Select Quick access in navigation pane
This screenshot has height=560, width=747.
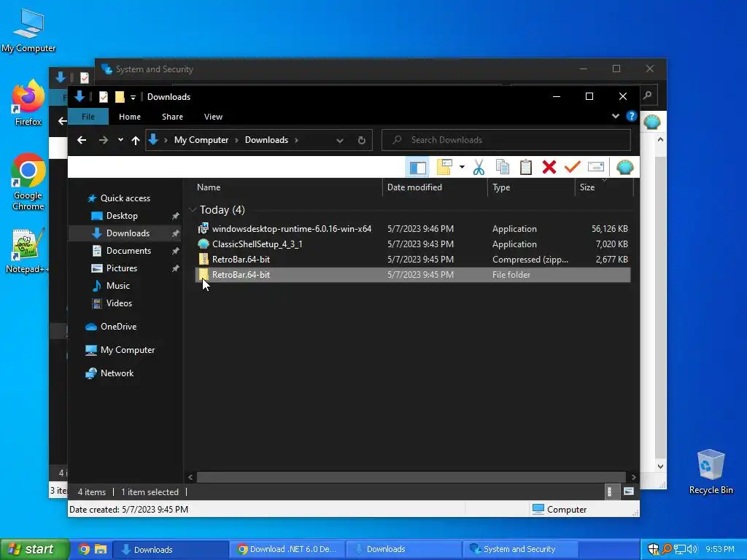[x=125, y=198]
